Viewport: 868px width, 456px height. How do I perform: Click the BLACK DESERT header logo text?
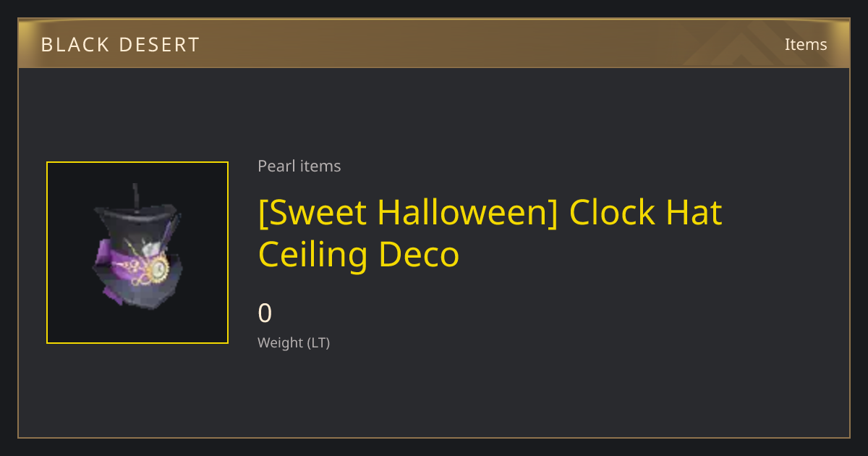(120, 45)
